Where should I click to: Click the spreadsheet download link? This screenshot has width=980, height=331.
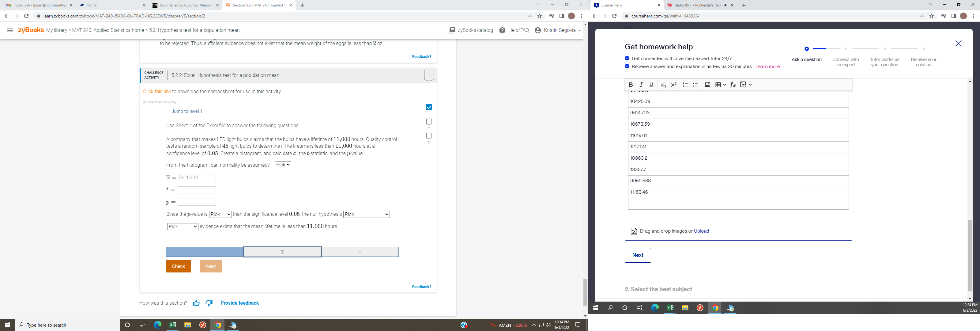coord(156,91)
